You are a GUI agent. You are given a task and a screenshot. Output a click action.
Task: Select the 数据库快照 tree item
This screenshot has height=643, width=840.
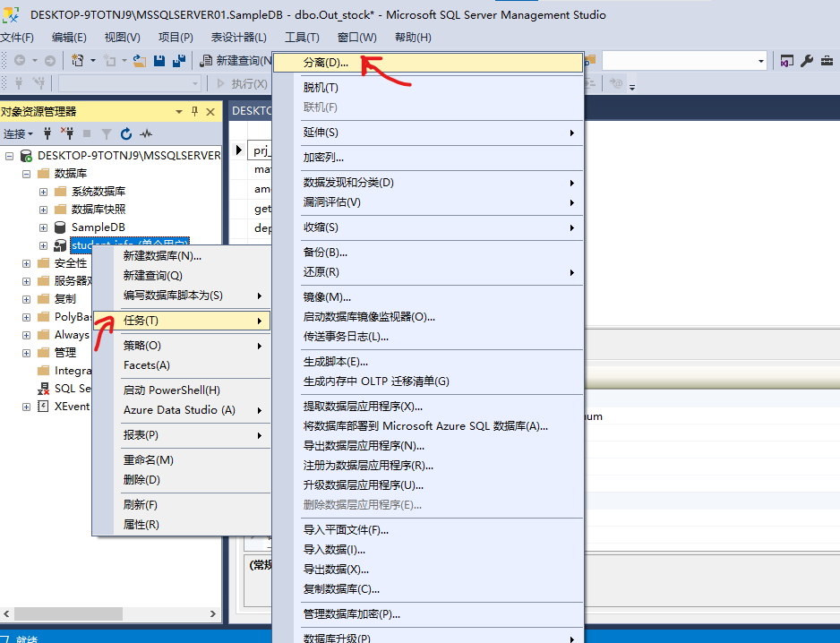tap(99, 209)
